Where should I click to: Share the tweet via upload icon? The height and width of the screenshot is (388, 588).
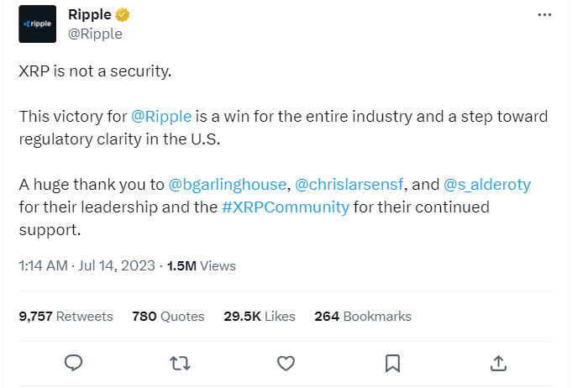pos(498,363)
